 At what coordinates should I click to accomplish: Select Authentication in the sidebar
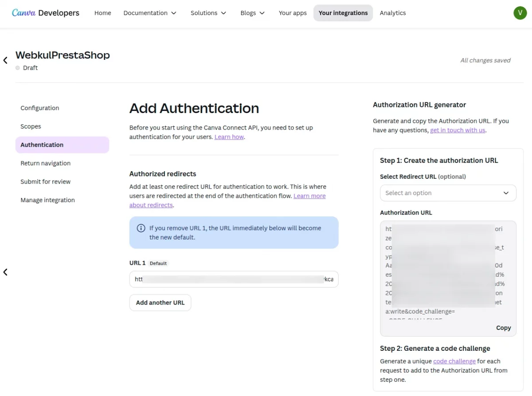click(x=62, y=145)
